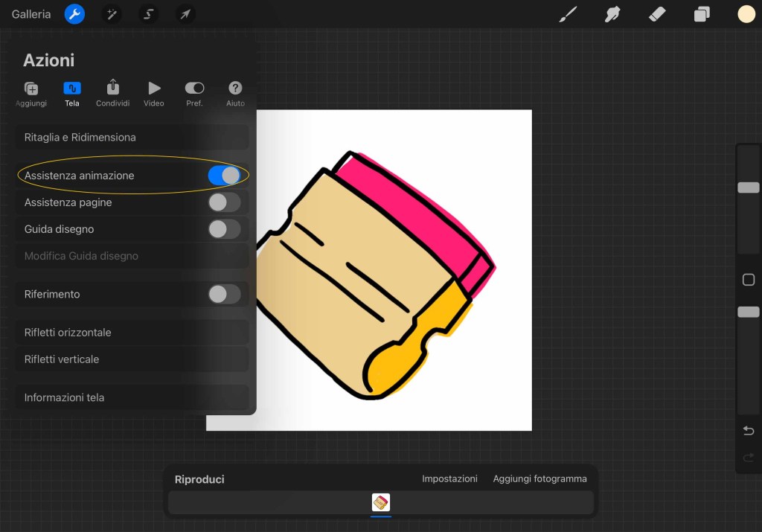Open the Actions wrench icon
The height and width of the screenshot is (532, 762).
[x=74, y=14]
